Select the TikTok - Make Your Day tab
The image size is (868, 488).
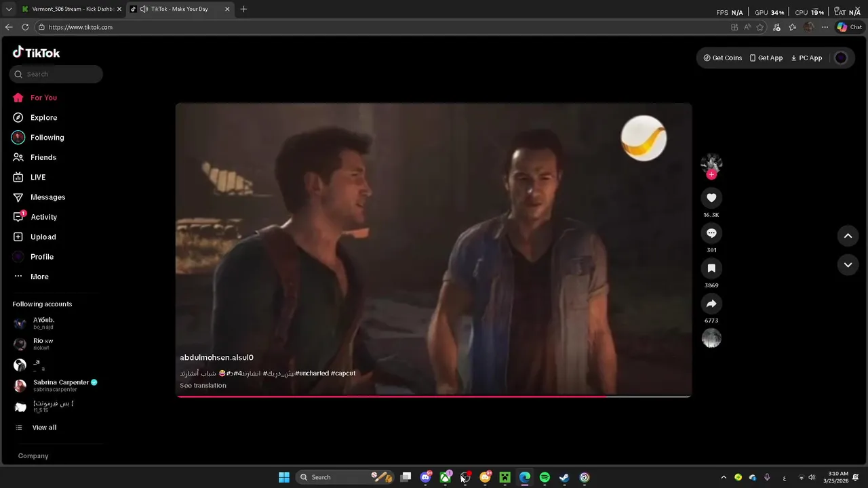click(x=180, y=9)
